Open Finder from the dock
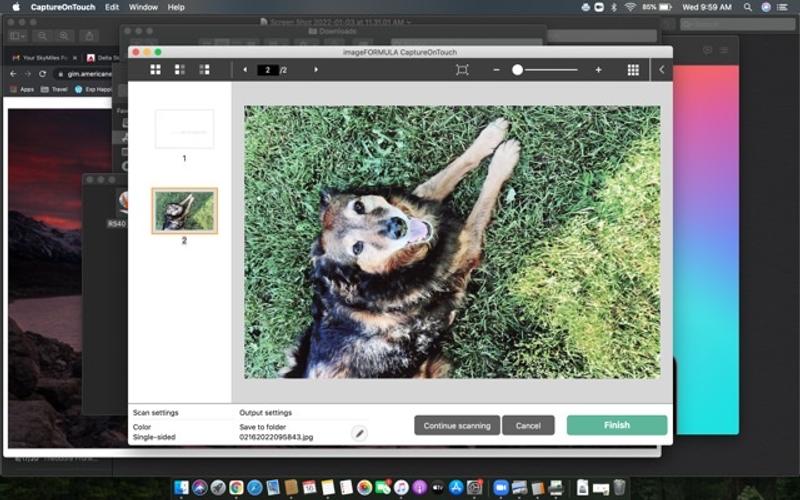 click(181, 487)
